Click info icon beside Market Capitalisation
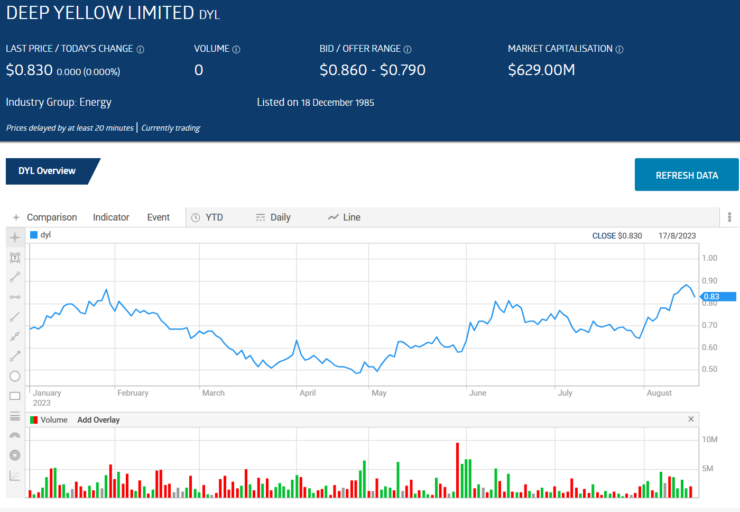740x512 pixels. click(619, 49)
